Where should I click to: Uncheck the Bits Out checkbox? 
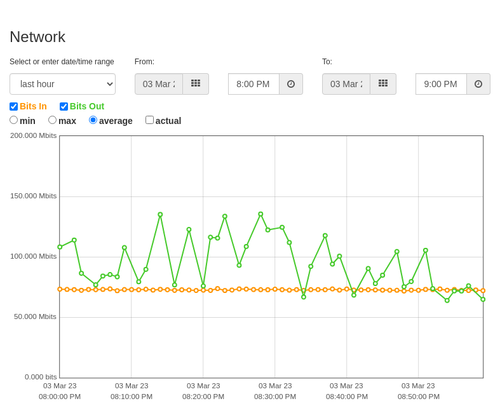64,106
